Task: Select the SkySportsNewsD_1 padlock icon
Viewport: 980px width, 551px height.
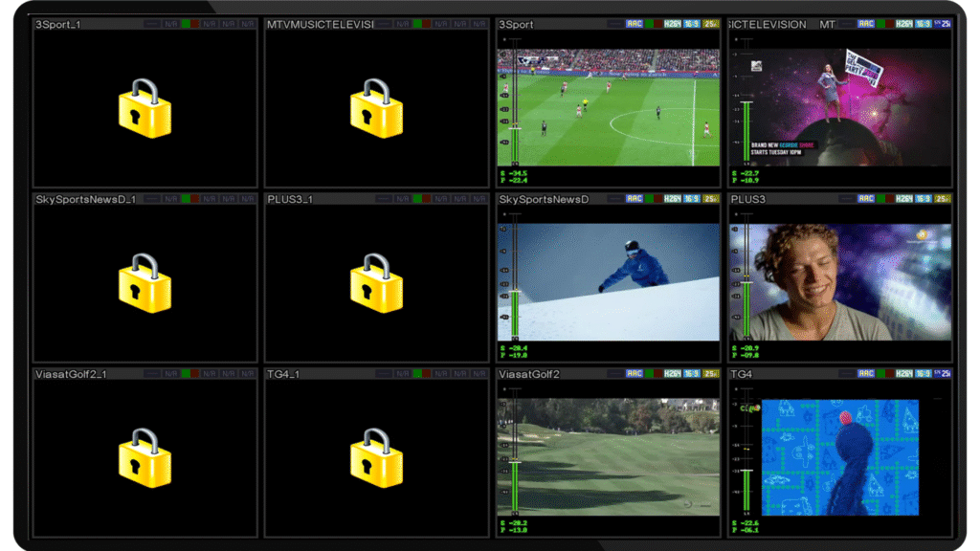Action: (x=145, y=283)
